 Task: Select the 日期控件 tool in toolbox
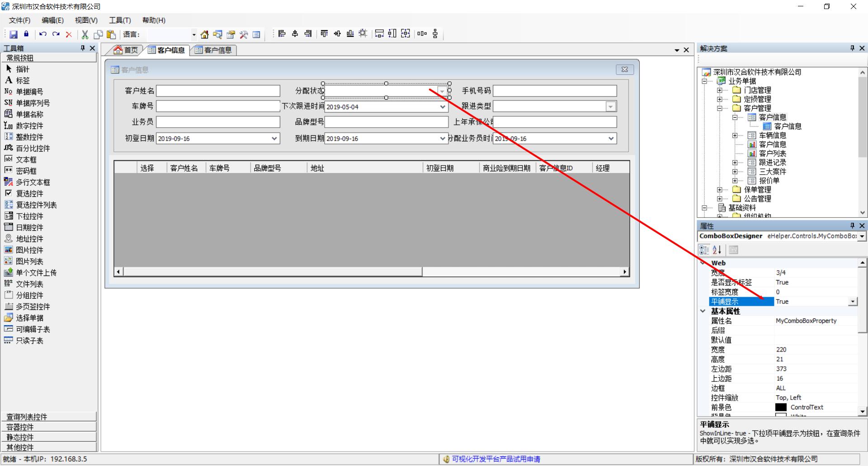[x=29, y=228]
